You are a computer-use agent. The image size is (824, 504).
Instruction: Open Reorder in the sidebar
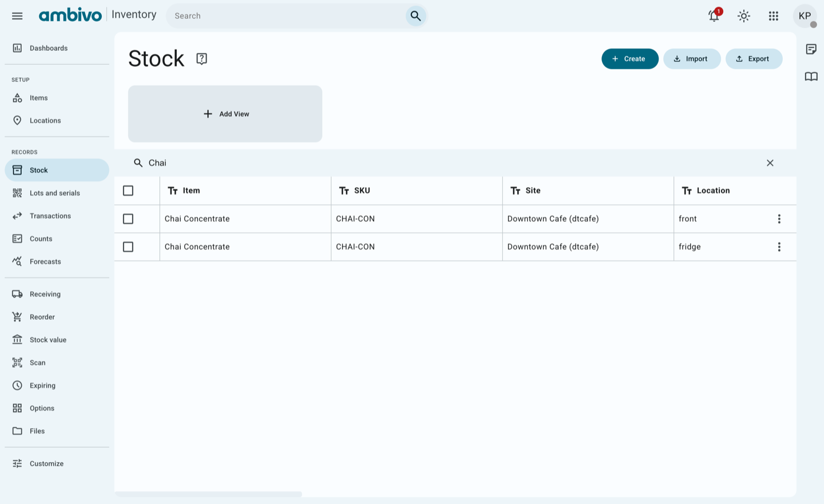click(x=57, y=317)
